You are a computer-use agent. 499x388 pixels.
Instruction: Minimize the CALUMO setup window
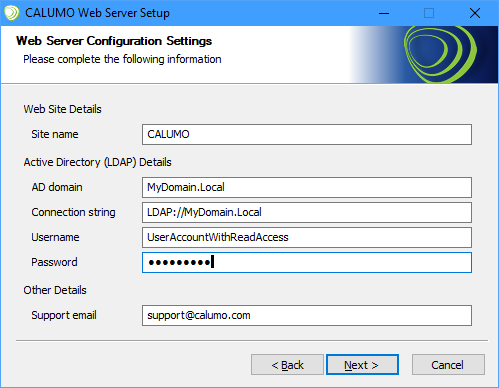384,13
